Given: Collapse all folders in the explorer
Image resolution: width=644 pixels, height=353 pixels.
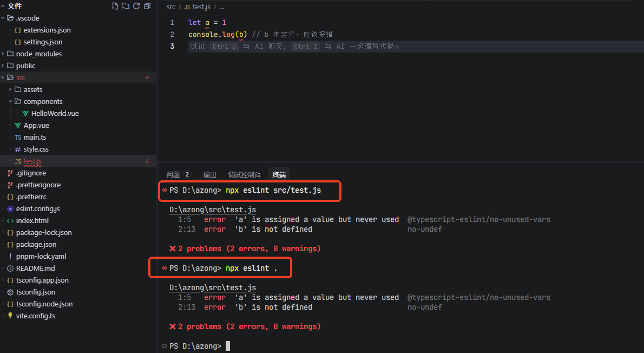Looking at the screenshot, I should point(147,6).
